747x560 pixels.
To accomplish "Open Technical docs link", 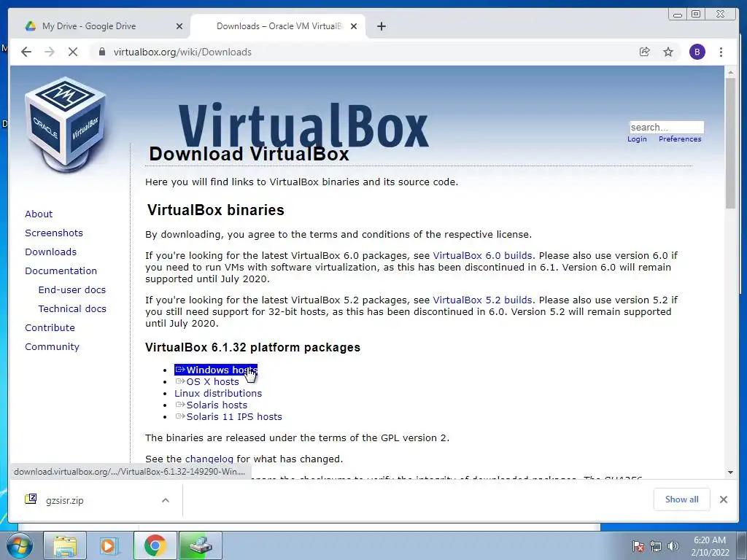I will [72, 309].
